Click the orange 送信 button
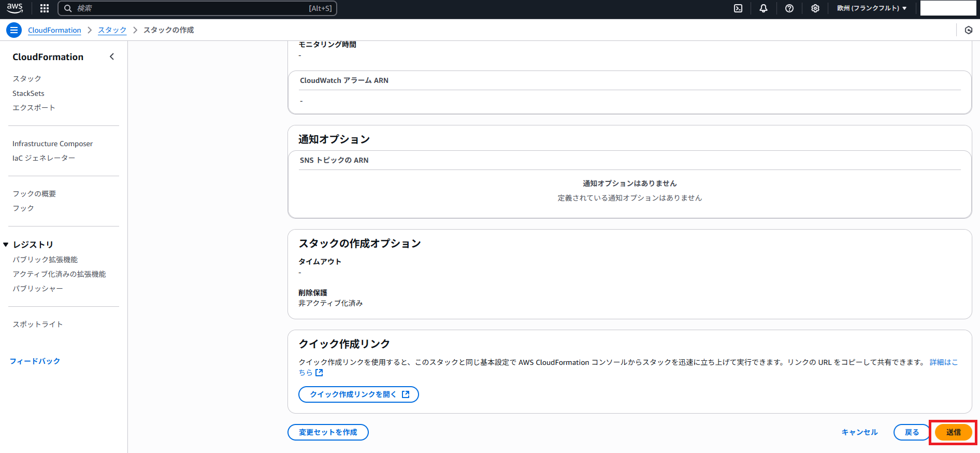This screenshot has width=980, height=453. coord(953,432)
